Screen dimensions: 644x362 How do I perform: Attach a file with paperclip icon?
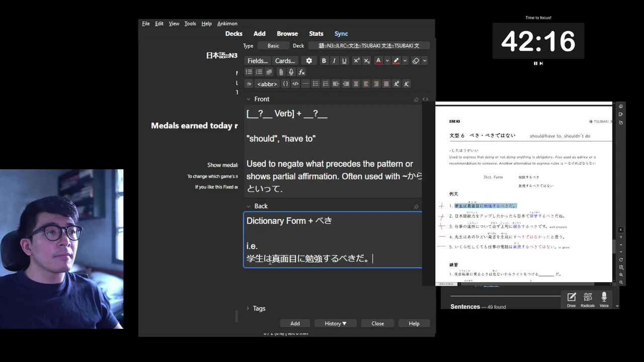[x=281, y=72]
